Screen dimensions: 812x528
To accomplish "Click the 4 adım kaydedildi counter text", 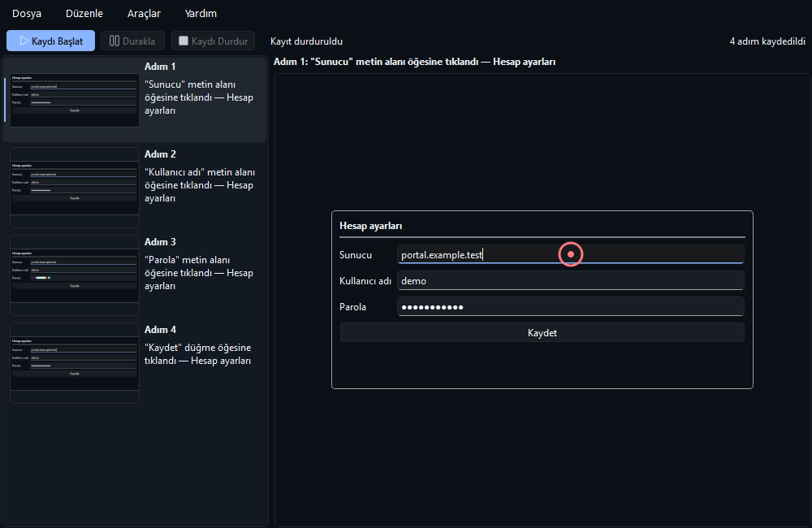I will (x=767, y=41).
